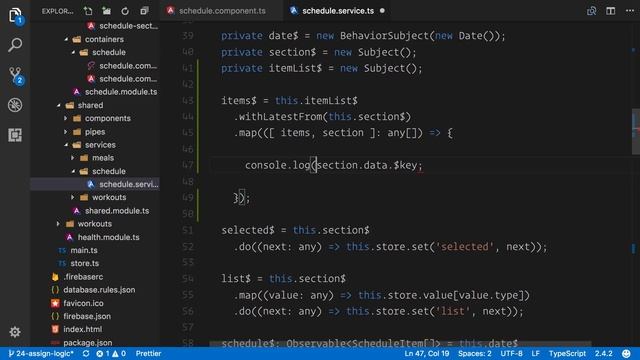Viewport: 640px width, 360px height.
Task: Click the feedback smiley in status bar
Action: click(x=627, y=353)
